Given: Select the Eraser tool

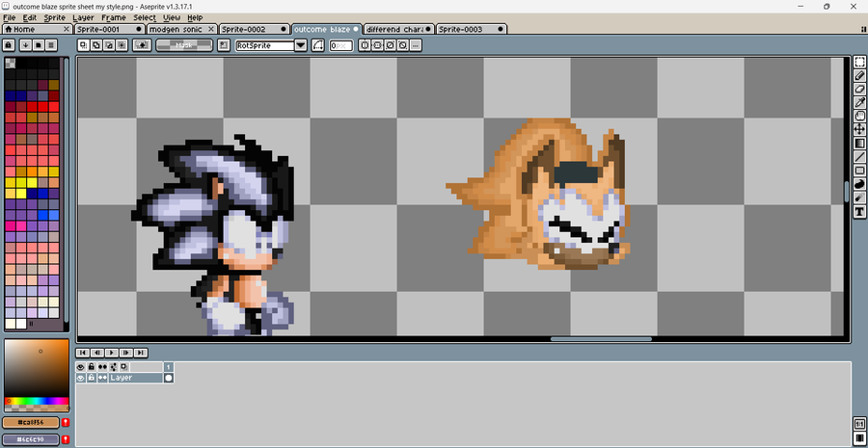Looking at the screenshot, I should point(859,89).
